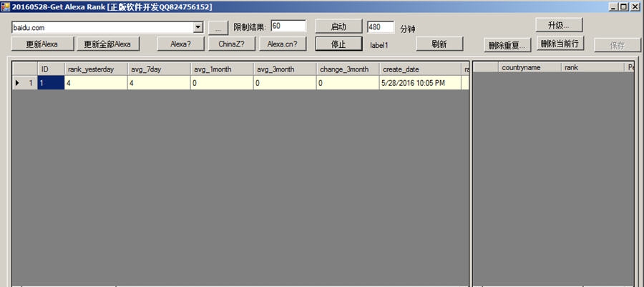
Task: Click the 启动 start button
Action: [338, 26]
